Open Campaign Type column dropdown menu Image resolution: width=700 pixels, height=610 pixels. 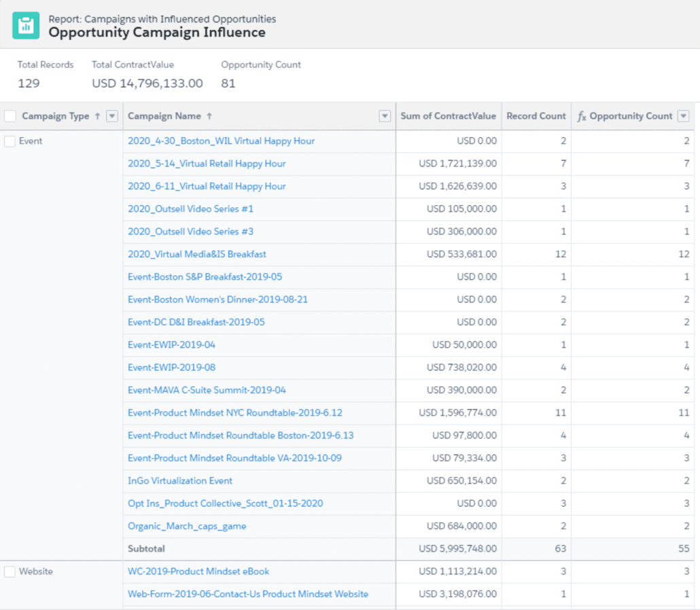pyautogui.click(x=111, y=116)
